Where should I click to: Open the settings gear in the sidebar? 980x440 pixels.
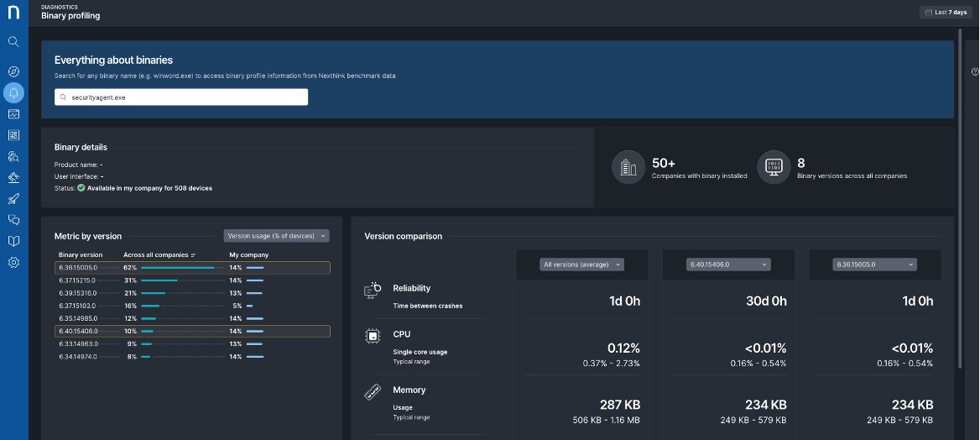(x=13, y=263)
